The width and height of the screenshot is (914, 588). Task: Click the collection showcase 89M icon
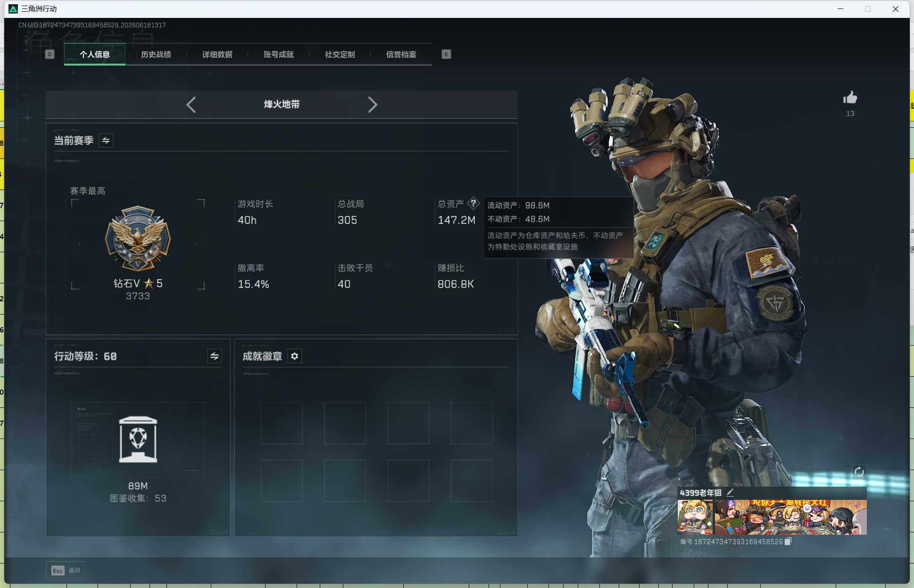pyautogui.click(x=138, y=439)
